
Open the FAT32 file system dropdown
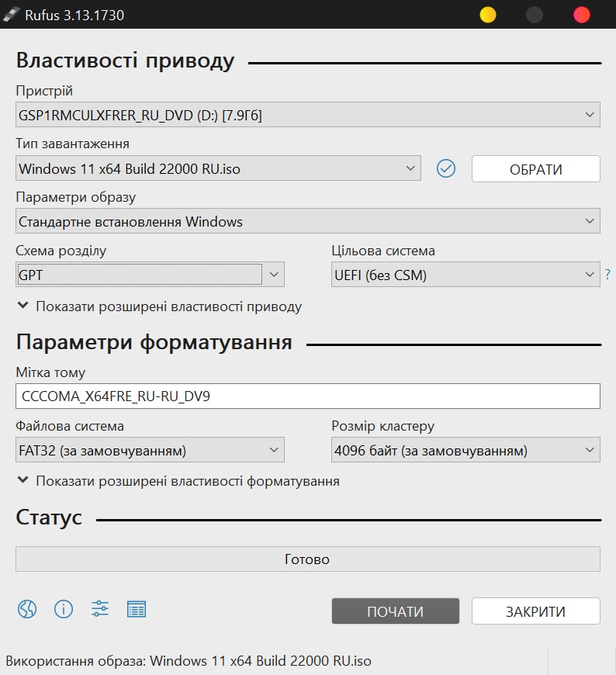150,450
